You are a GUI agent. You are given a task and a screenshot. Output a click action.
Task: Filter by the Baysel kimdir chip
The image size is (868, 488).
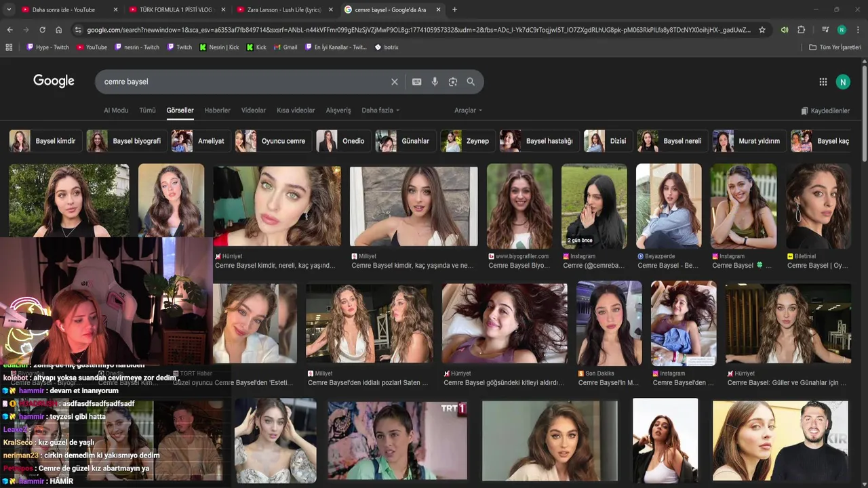[45, 141]
